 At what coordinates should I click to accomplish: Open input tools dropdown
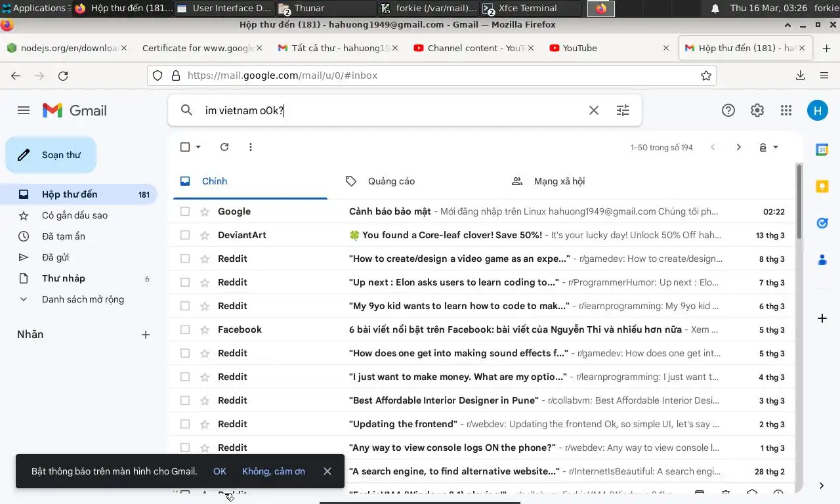(776, 148)
